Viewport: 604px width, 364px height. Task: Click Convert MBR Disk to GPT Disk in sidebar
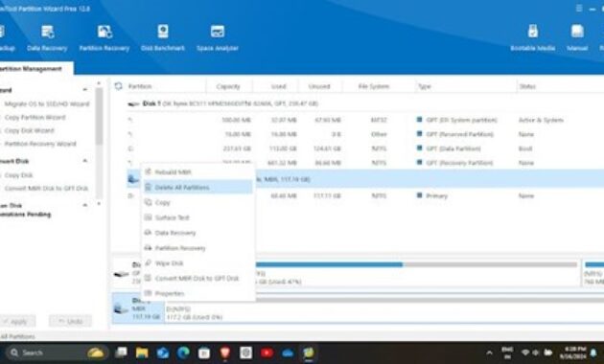(46, 188)
